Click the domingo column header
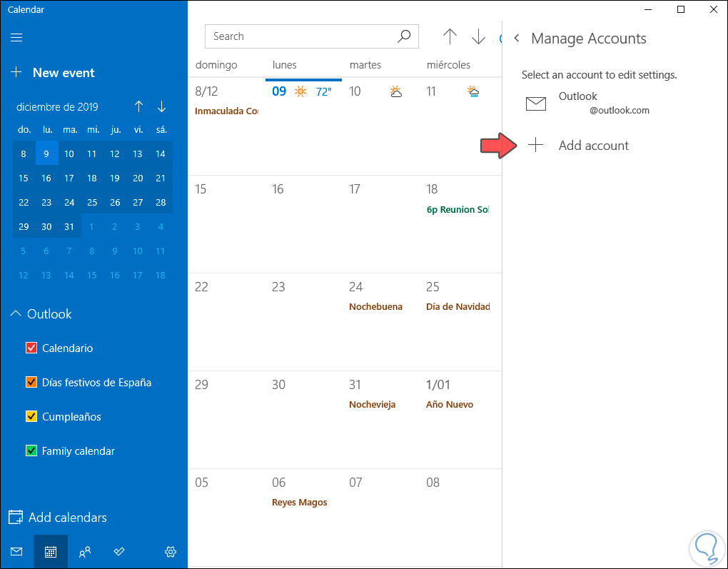The image size is (728, 569). point(216,65)
